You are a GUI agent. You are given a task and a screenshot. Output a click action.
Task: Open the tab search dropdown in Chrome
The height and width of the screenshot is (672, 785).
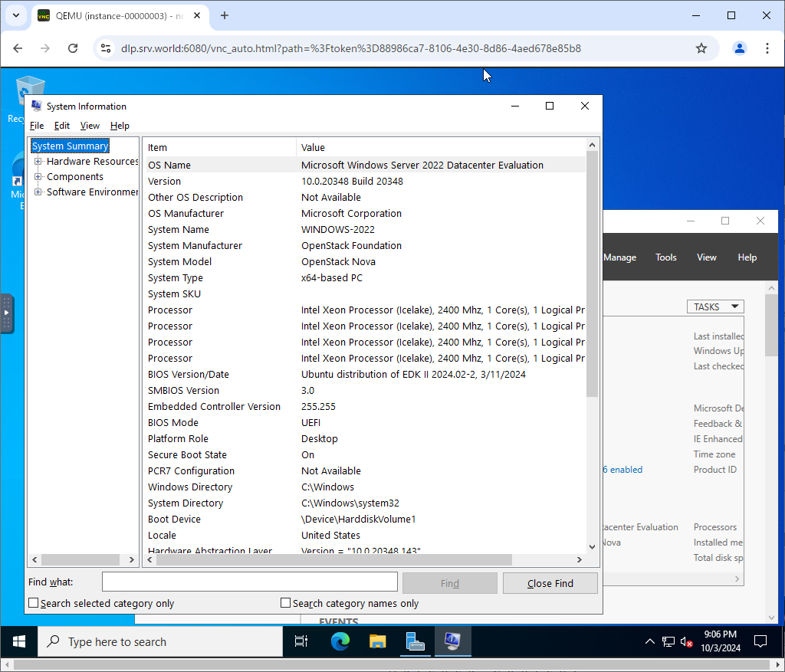(x=16, y=15)
